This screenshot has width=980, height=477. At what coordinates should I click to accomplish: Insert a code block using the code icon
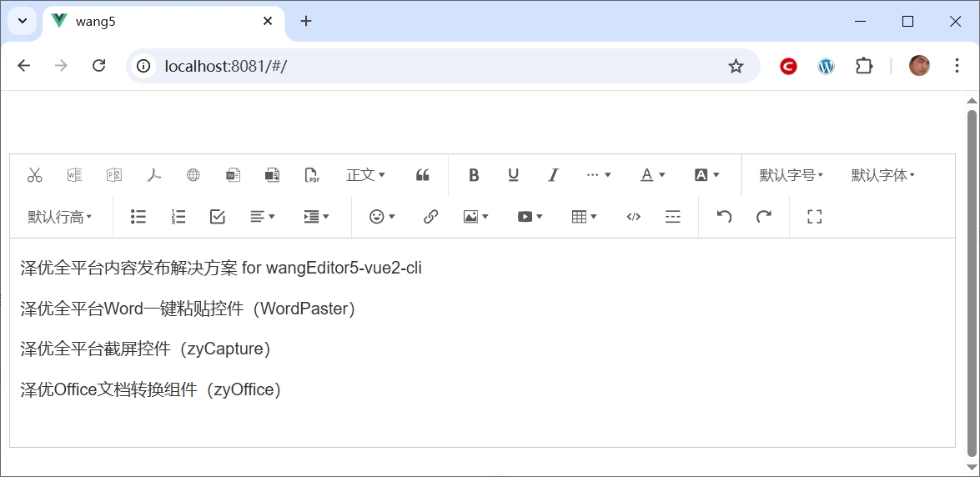633,217
